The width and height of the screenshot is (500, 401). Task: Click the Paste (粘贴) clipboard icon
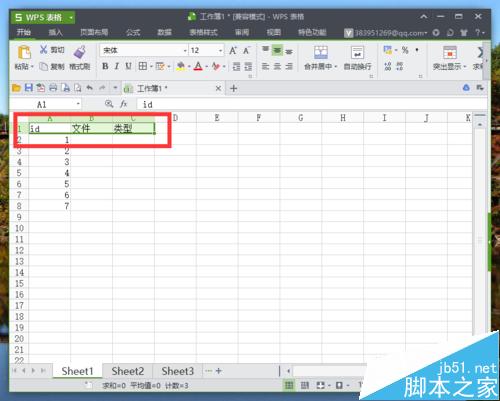pyautogui.click(x=24, y=53)
